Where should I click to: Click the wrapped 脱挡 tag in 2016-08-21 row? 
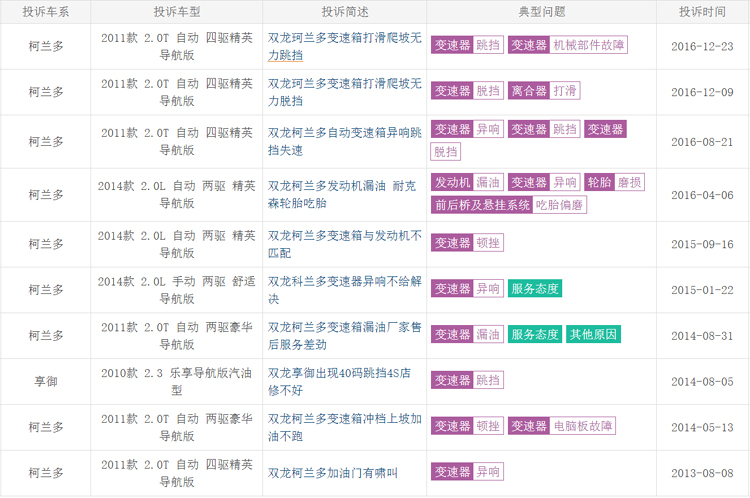pos(446,152)
